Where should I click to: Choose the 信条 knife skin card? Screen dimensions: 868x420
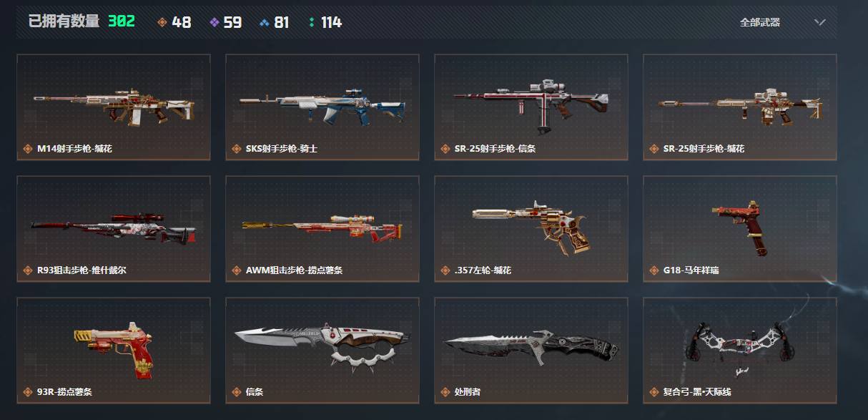point(322,350)
